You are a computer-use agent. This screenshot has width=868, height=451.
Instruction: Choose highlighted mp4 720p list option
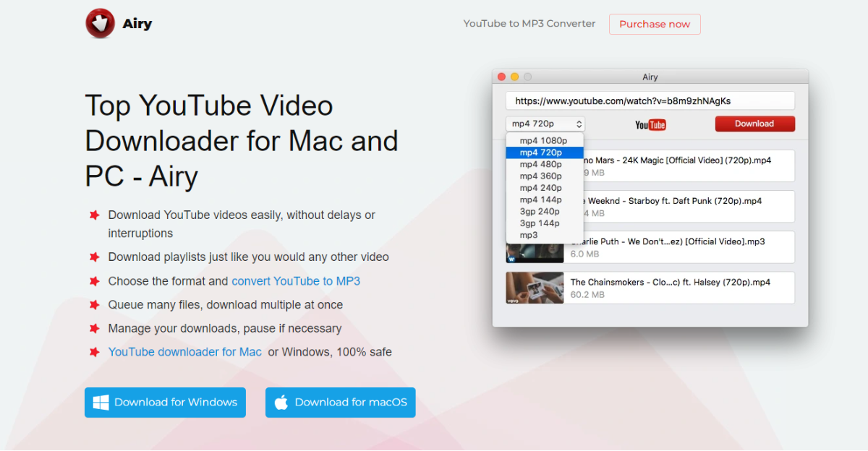pyautogui.click(x=545, y=153)
